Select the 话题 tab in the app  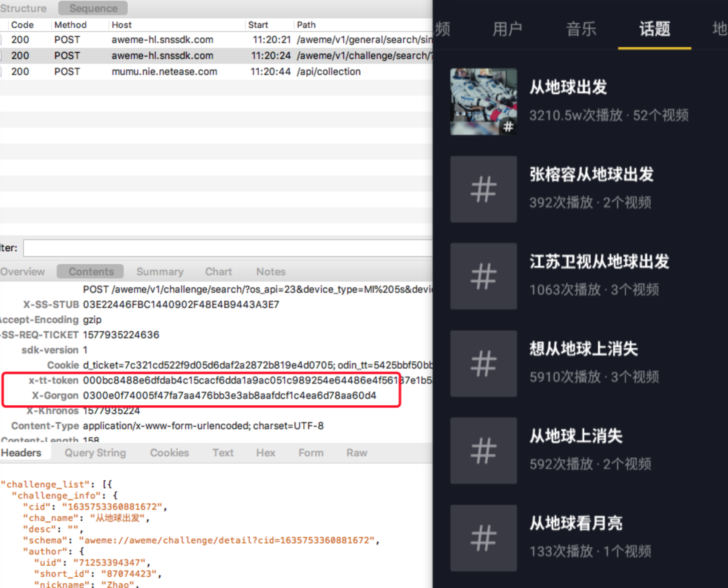(x=655, y=29)
